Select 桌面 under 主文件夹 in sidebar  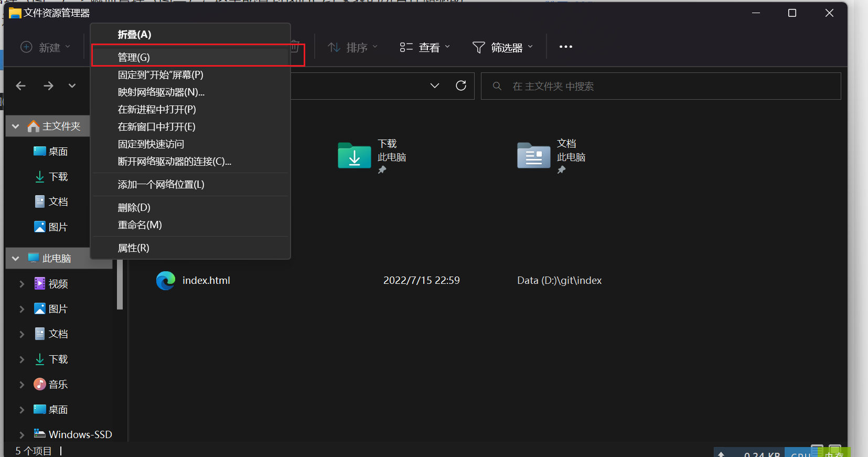point(58,152)
